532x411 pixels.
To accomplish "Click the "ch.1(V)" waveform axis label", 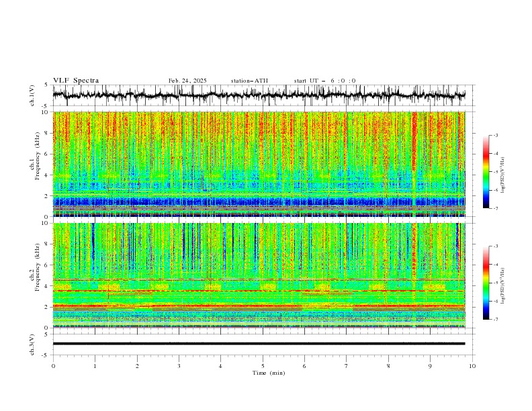I will tap(32, 95).
